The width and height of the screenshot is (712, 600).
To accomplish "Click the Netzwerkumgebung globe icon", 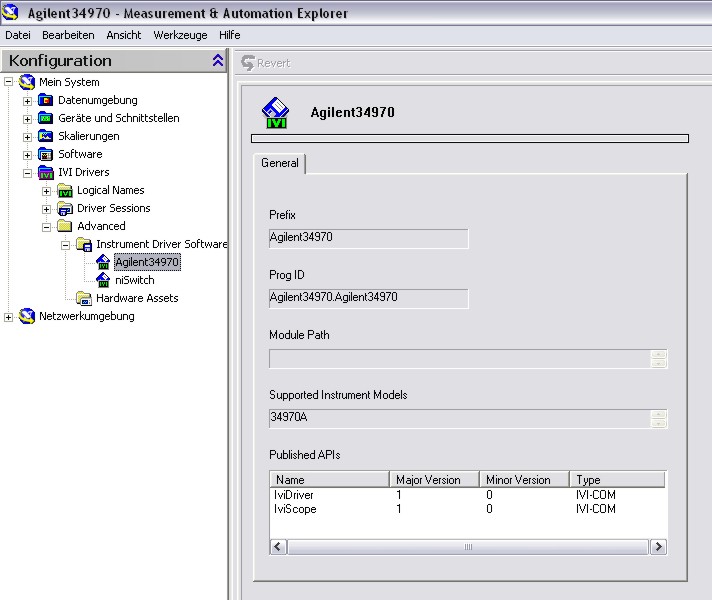I will tap(27, 316).
